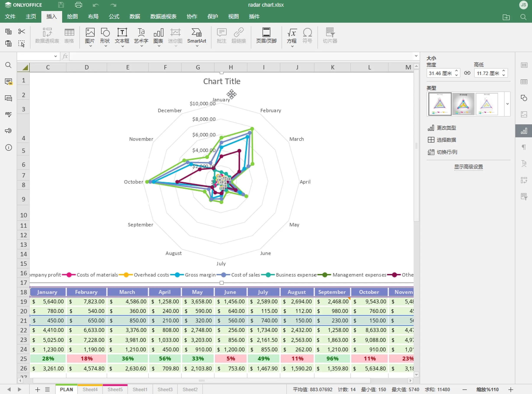Open shape settings in right sidebar

[524, 98]
